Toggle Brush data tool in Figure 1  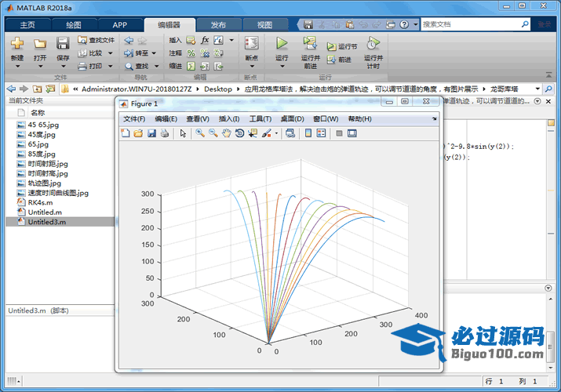[267, 133]
